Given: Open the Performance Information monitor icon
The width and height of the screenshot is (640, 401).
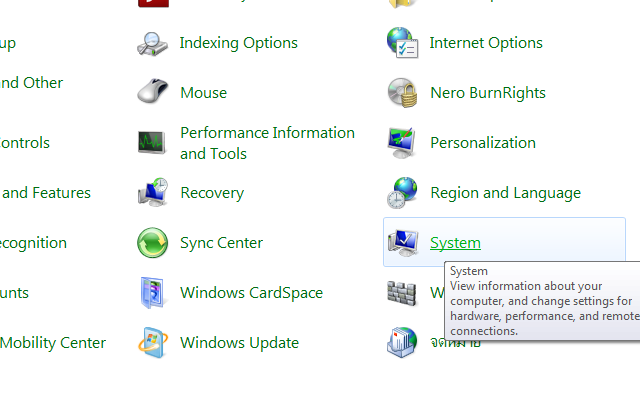Looking at the screenshot, I should coord(153,143).
